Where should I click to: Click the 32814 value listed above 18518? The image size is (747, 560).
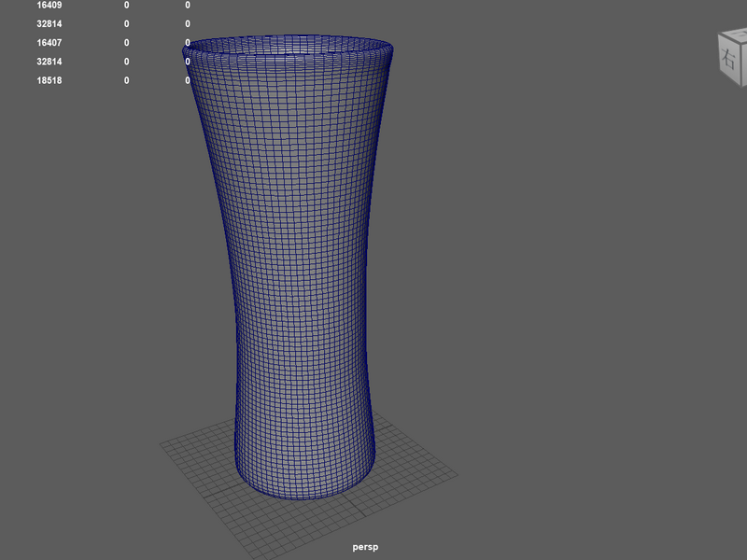tap(49, 62)
